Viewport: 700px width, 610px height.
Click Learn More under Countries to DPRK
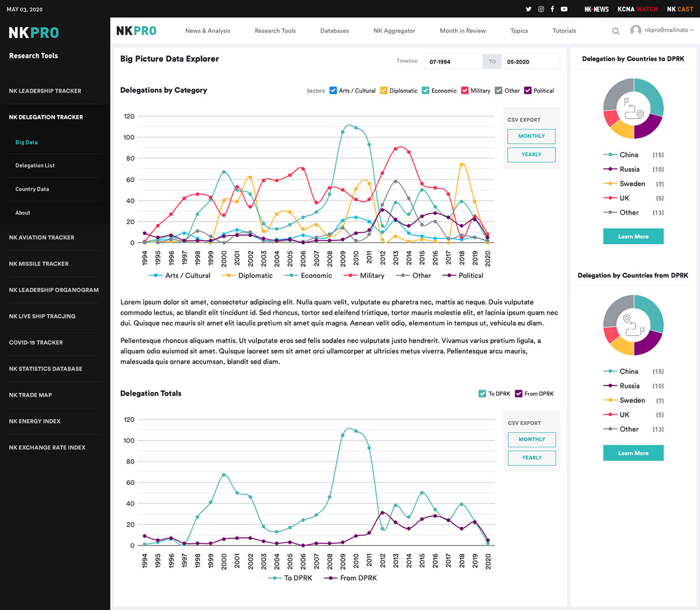coord(633,237)
